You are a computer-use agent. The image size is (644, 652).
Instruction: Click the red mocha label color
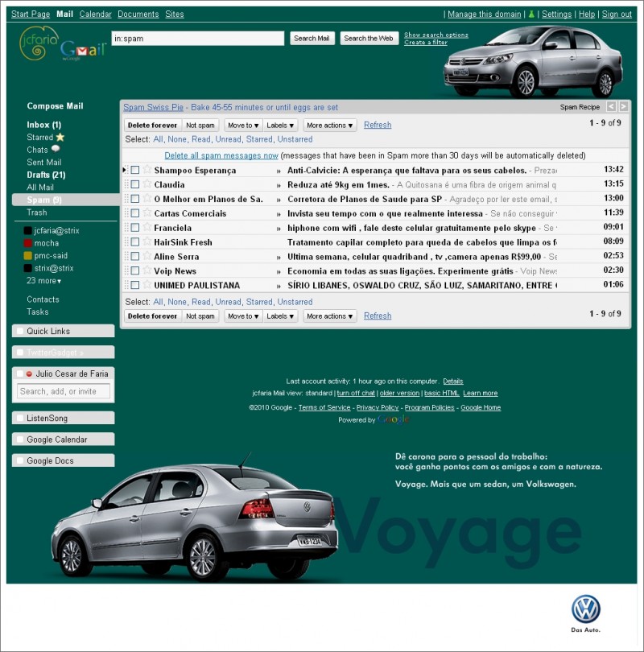(28, 243)
